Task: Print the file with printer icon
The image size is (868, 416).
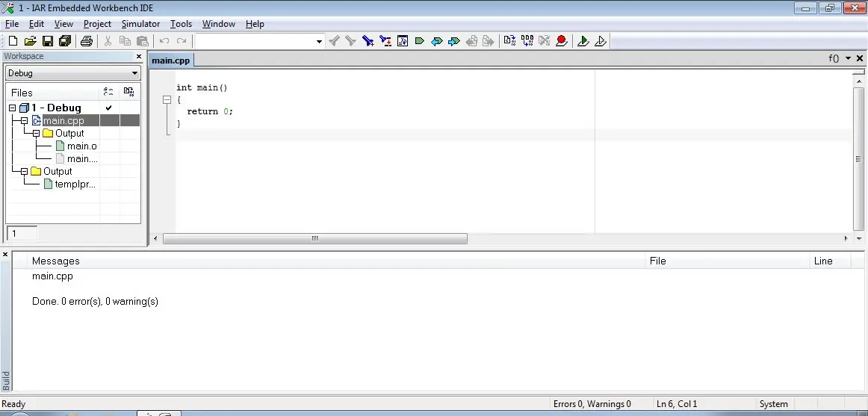Action: pos(87,41)
